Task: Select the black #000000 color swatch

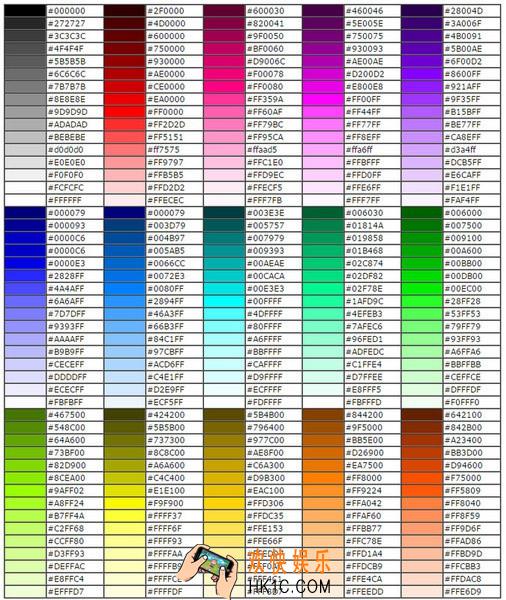Action: 25,11
